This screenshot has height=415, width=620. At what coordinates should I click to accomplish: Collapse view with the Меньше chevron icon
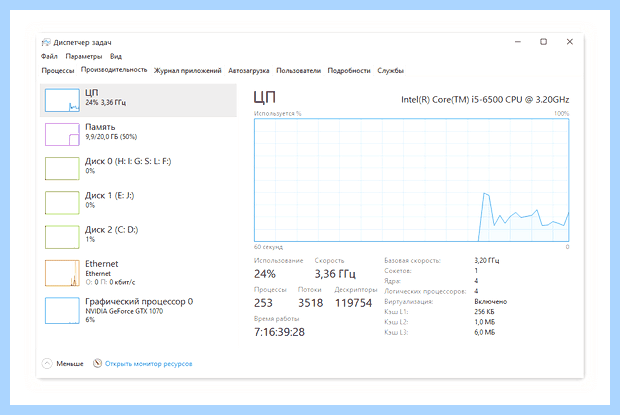click(x=47, y=363)
